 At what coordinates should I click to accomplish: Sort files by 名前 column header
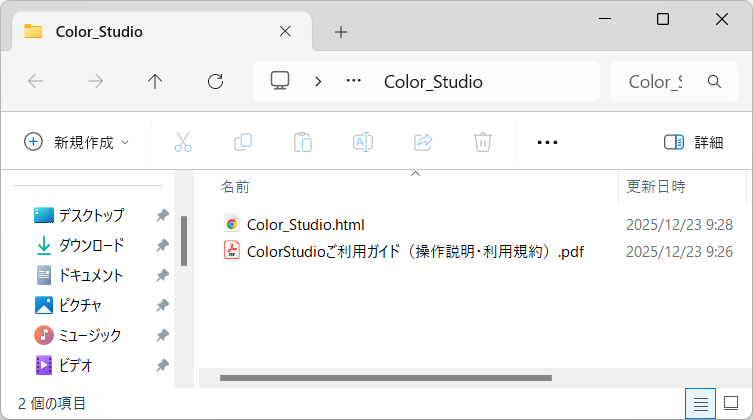[235, 187]
